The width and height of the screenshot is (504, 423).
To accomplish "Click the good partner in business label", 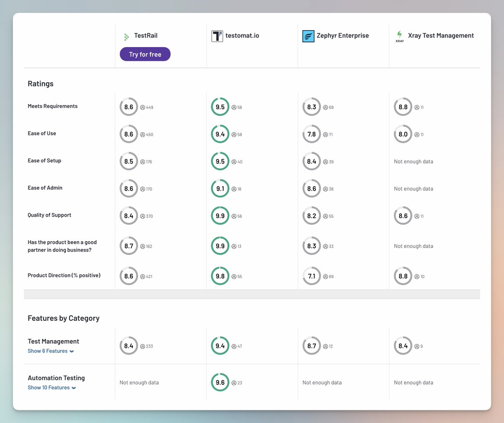I will [x=62, y=246].
